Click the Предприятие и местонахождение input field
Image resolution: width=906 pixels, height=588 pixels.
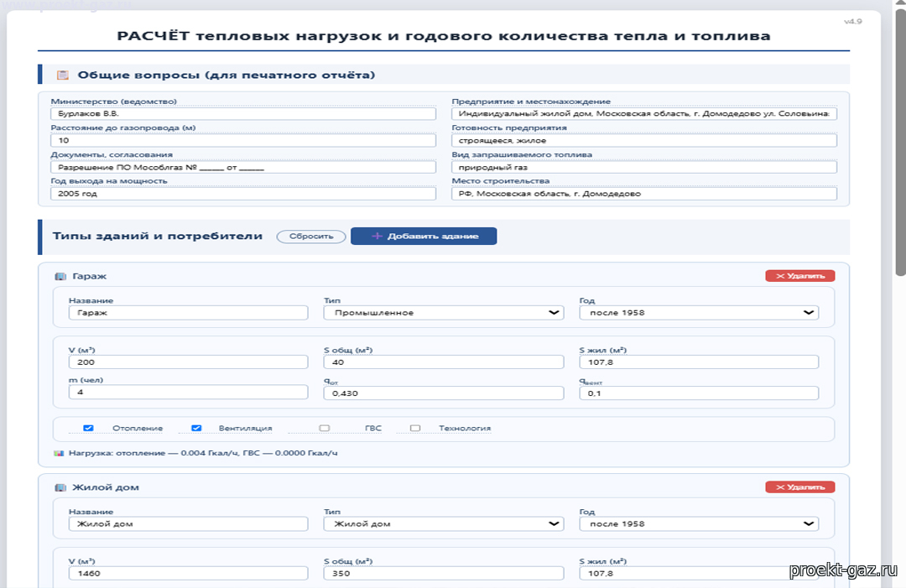644,114
